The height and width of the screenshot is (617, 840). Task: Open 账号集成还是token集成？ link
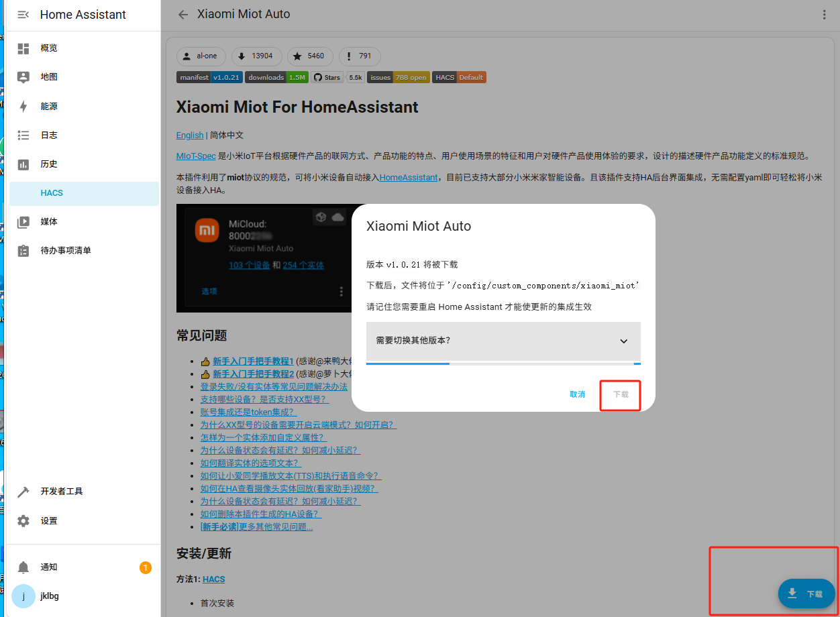(248, 412)
